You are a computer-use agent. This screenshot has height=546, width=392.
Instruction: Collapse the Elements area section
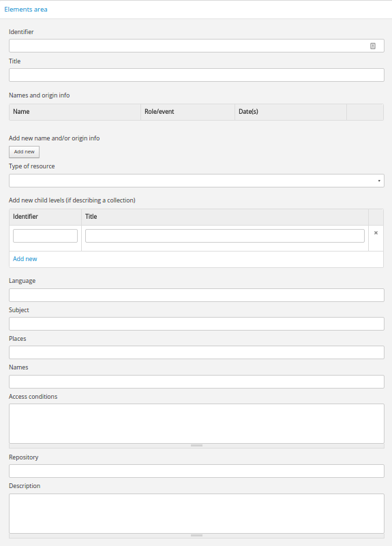(x=26, y=10)
